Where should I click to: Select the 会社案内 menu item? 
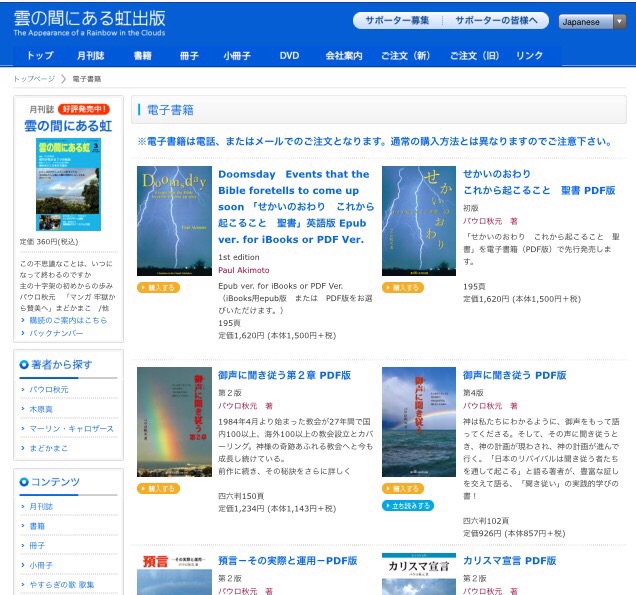343,55
